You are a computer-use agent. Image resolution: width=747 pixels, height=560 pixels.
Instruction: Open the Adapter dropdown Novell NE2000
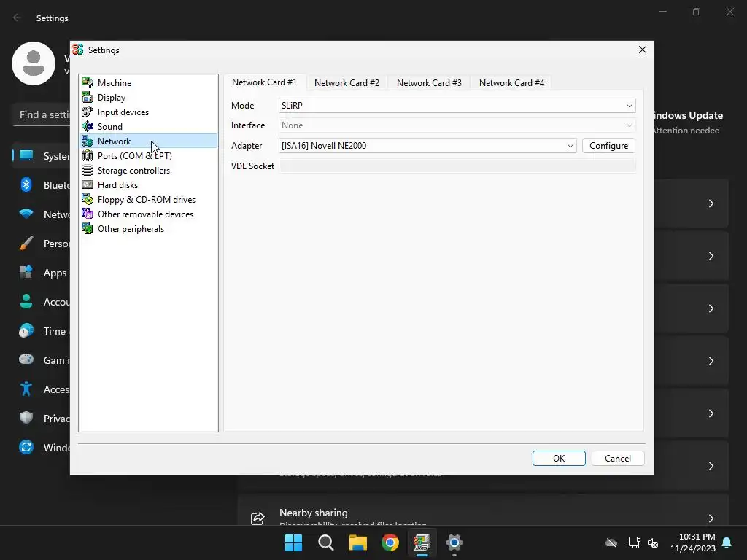(x=427, y=146)
